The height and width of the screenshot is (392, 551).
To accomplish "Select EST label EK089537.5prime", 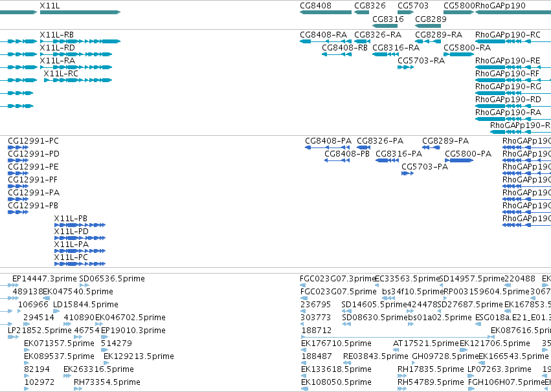I will pyautogui.click(x=59, y=356).
